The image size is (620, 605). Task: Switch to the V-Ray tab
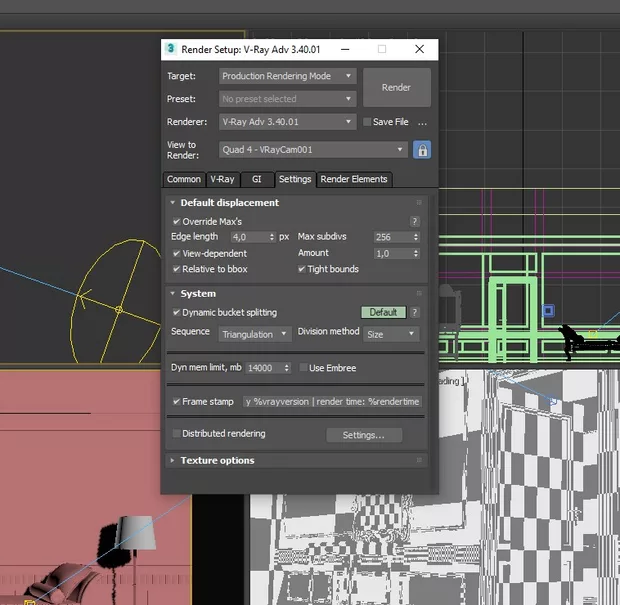click(x=221, y=179)
